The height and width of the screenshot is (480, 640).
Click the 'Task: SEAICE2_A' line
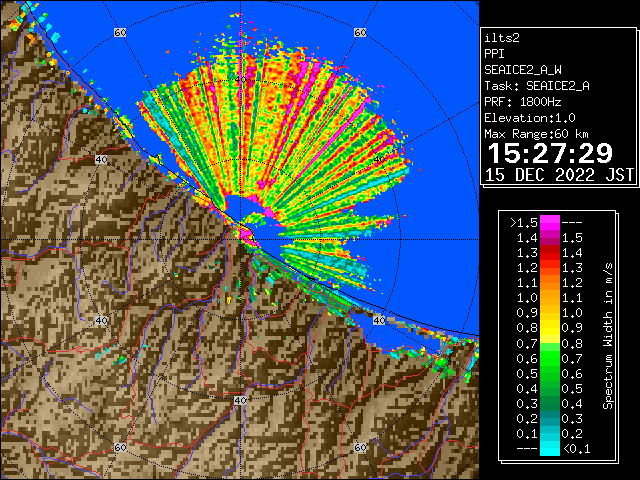point(537,86)
